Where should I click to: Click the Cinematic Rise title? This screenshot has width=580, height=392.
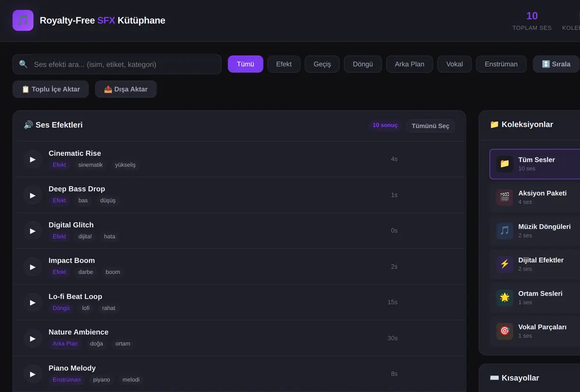click(75, 153)
